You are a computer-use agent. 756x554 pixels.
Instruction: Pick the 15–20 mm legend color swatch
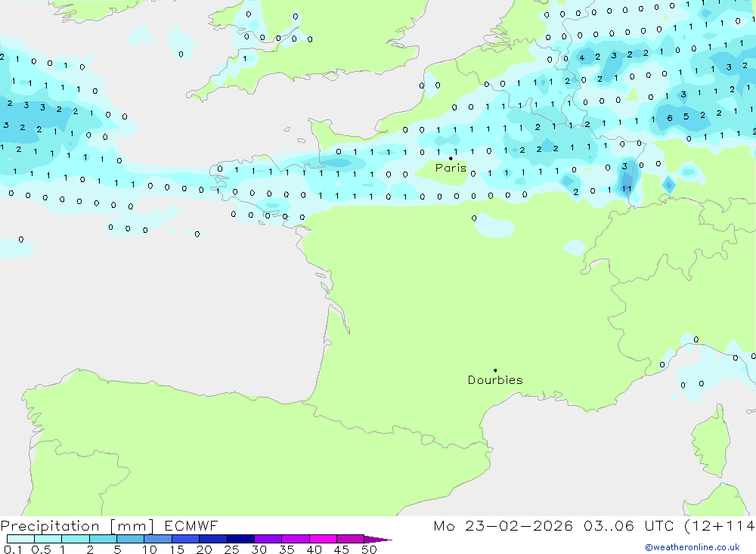[186, 539]
